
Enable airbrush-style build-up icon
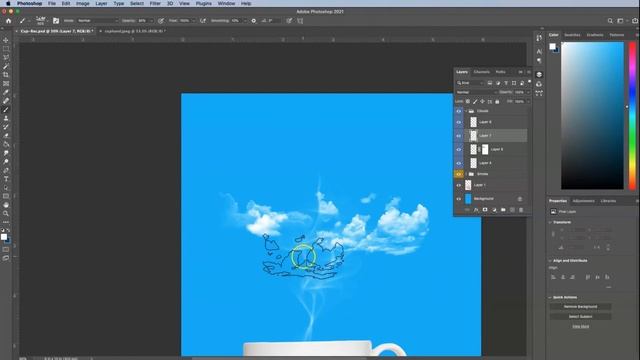pyautogui.click(x=203, y=20)
